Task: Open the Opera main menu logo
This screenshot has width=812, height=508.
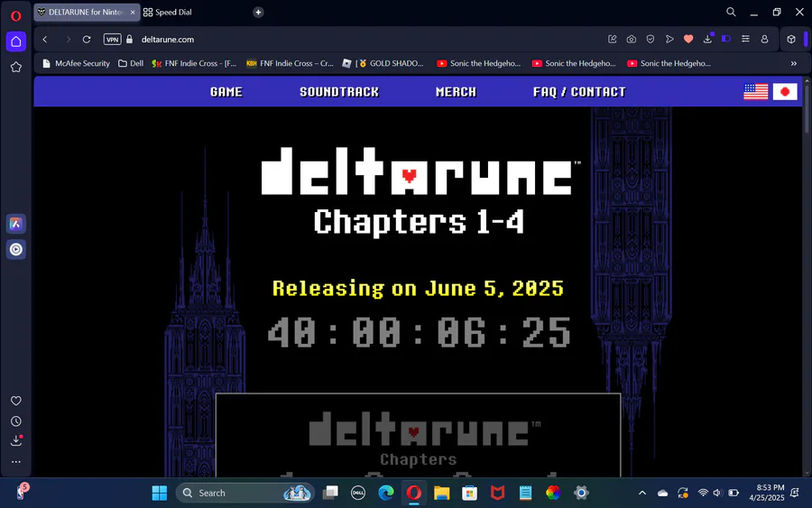Action: point(15,16)
